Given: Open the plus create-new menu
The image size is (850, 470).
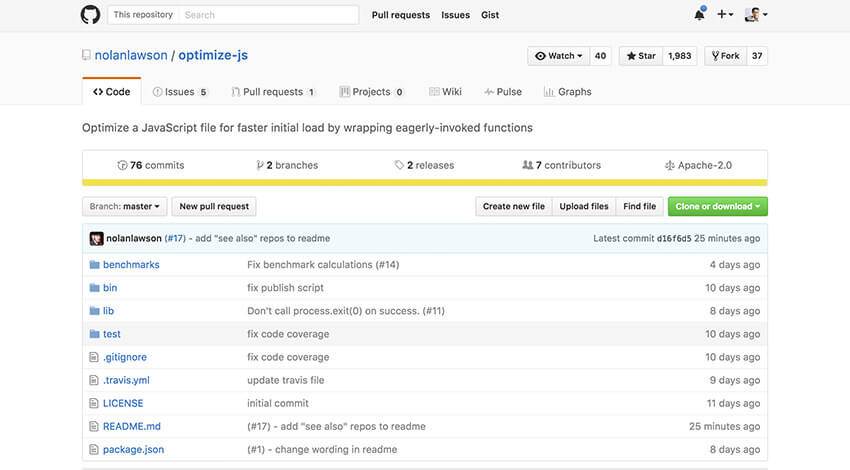Looking at the screenshot, I should pos(725,15).
